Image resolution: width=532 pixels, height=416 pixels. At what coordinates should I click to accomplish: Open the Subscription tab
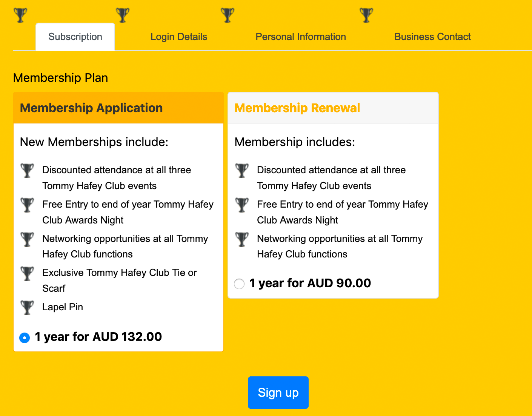coord(75,37)
